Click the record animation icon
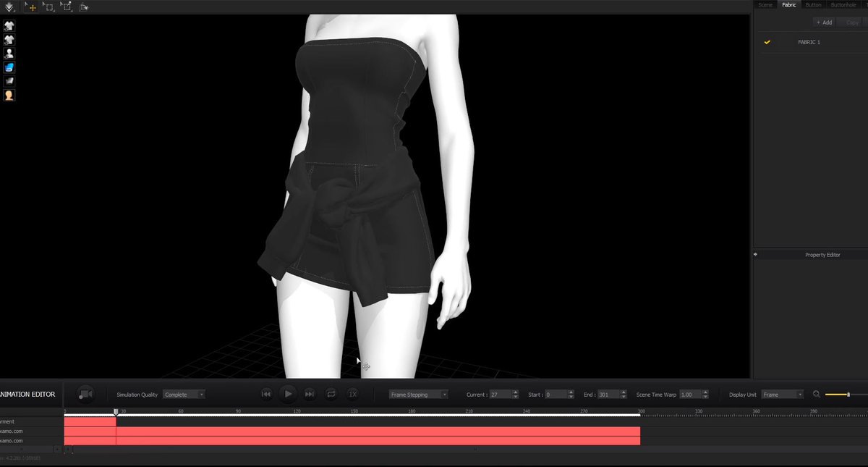This screenshot has height=467, width=868. (85, 394)
